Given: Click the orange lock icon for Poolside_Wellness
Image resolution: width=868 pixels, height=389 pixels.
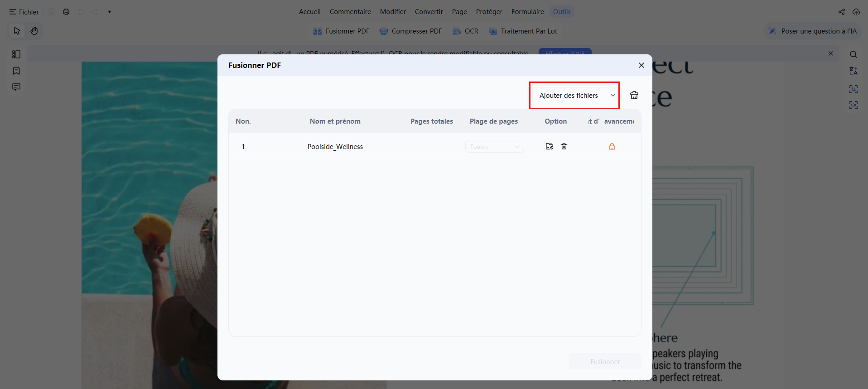Looking at the screenshot, I should [612, 146].
